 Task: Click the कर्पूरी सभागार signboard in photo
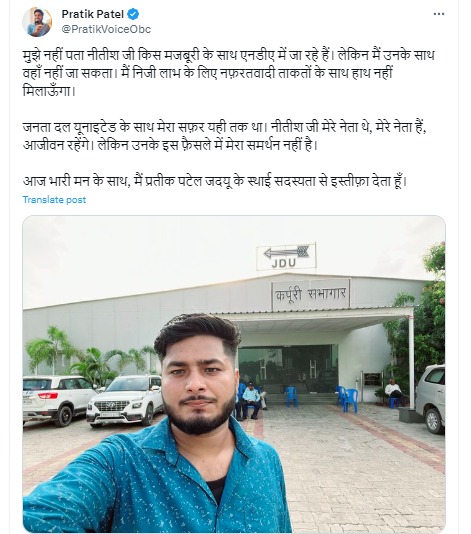pos(311,294)
